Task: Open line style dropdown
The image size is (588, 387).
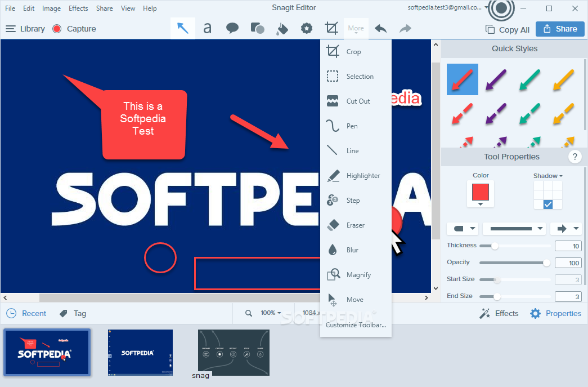Action: (514, 228)
